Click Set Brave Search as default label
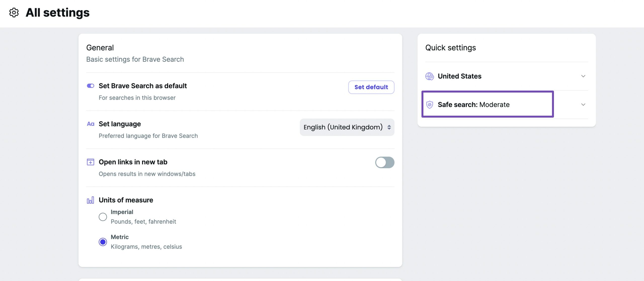Viewport: 644px width, 281px height. tap(143, 86)
